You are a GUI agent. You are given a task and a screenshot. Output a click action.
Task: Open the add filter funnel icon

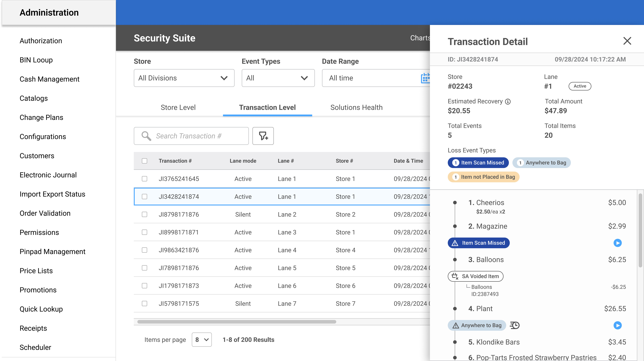click(263, 136)
